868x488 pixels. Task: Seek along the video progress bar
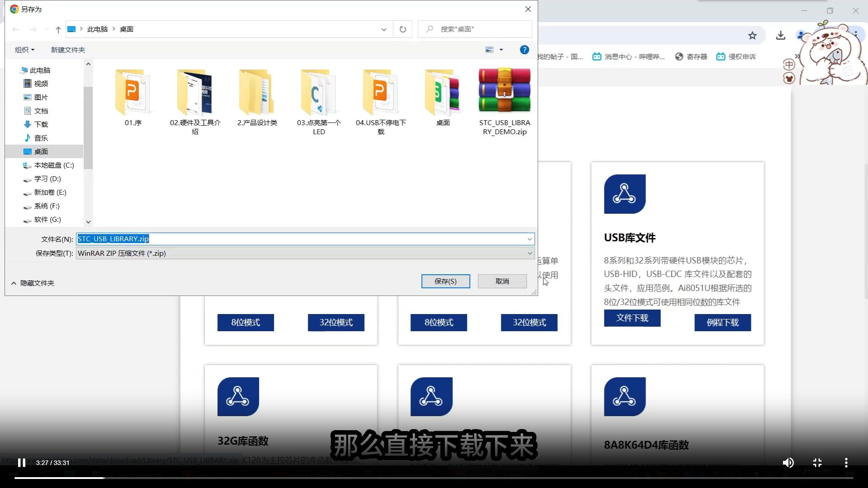(434, 478)
